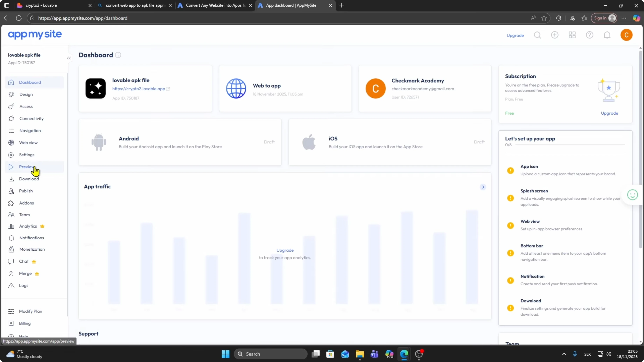The image size is (644, 362).
Task: Open the Notification setup step
Action: click(565, 280)
